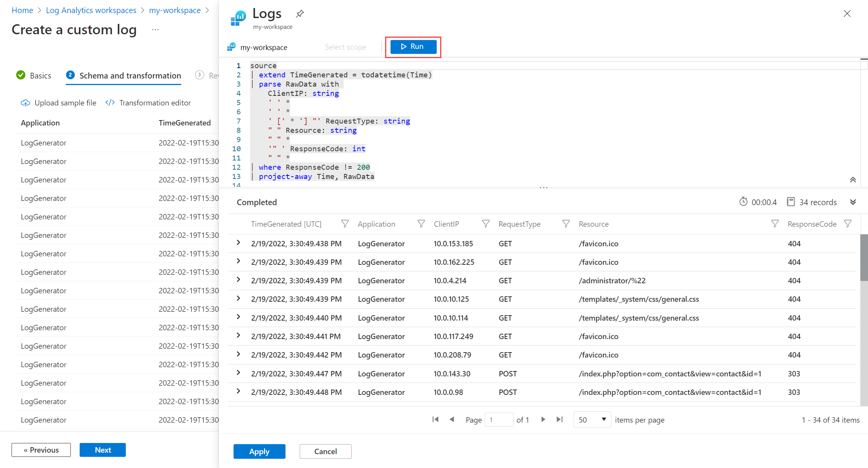
Task: Filter the Resource column
Action: tap(775, 224)
